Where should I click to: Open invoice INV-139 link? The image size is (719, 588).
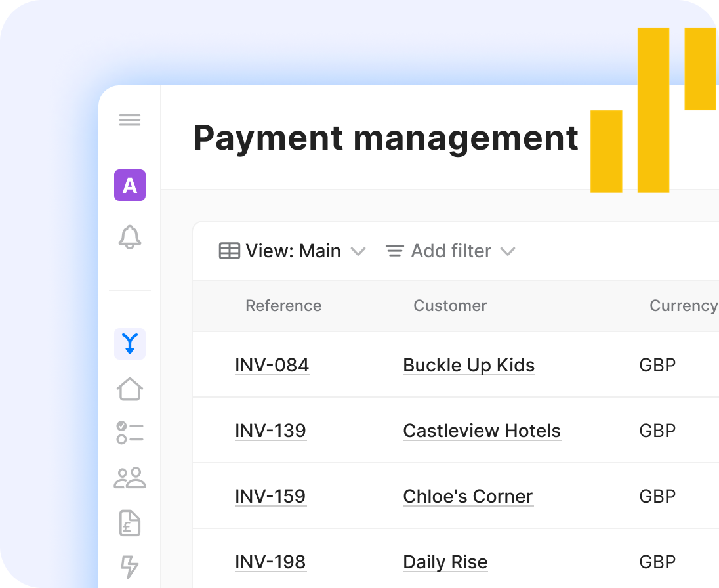[270, 430]
